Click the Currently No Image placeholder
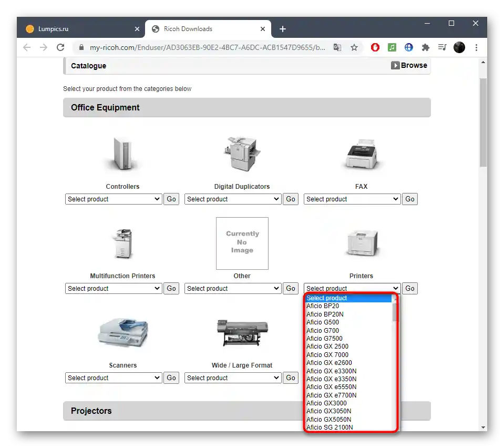Screen dimensions: 504x448 (x=242, y=243)
